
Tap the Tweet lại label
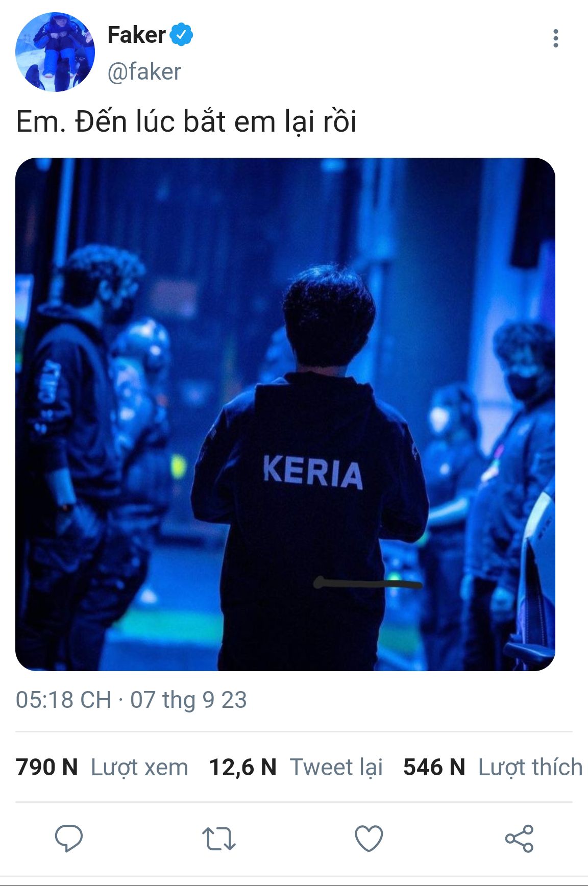pos(336,767)
